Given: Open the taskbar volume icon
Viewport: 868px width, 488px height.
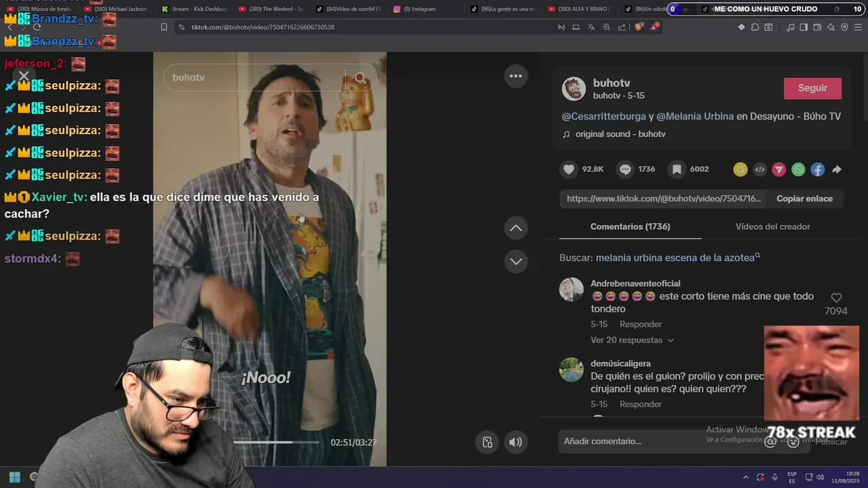Looking at the screenshot, I should 820,477.
